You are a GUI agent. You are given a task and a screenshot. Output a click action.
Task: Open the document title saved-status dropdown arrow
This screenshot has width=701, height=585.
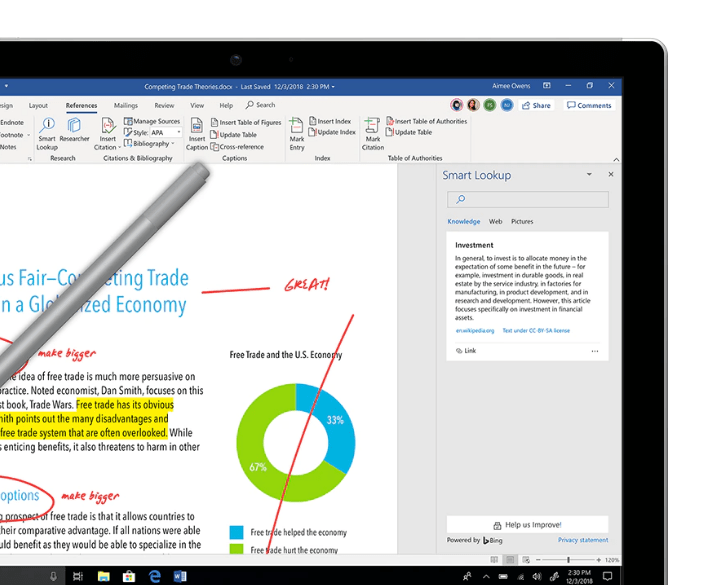(x=333, y=87)
